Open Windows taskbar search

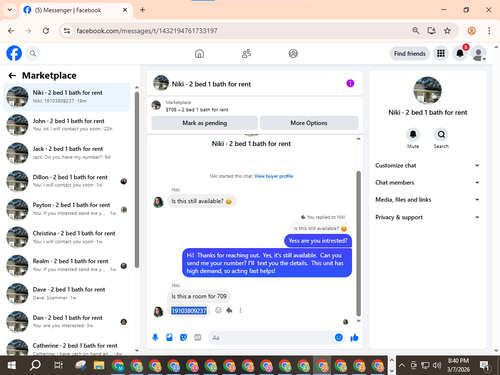point(35,366)
